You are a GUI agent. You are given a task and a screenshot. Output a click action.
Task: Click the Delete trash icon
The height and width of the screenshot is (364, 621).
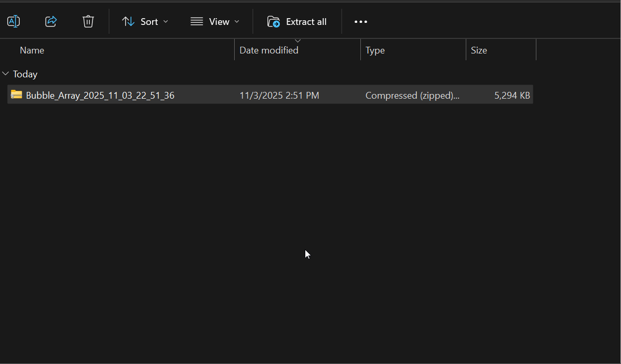point(88,21)
